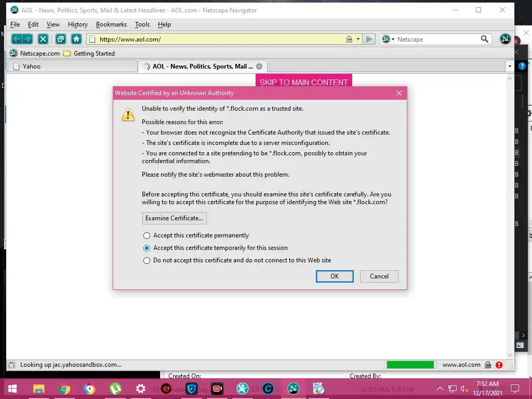Click SKIP TO MAIN CONTENT link
The width and height of the screenshot is (532, 399).
point(303,82)
